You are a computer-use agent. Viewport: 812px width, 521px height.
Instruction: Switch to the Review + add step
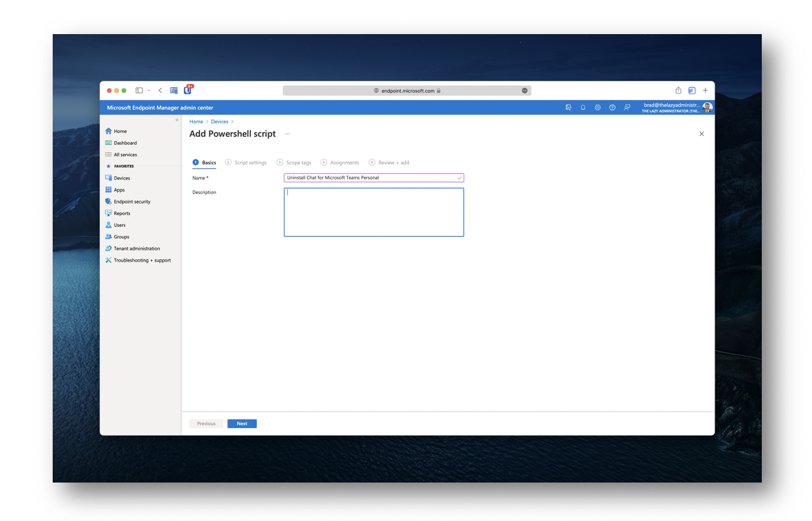point(389,163)
